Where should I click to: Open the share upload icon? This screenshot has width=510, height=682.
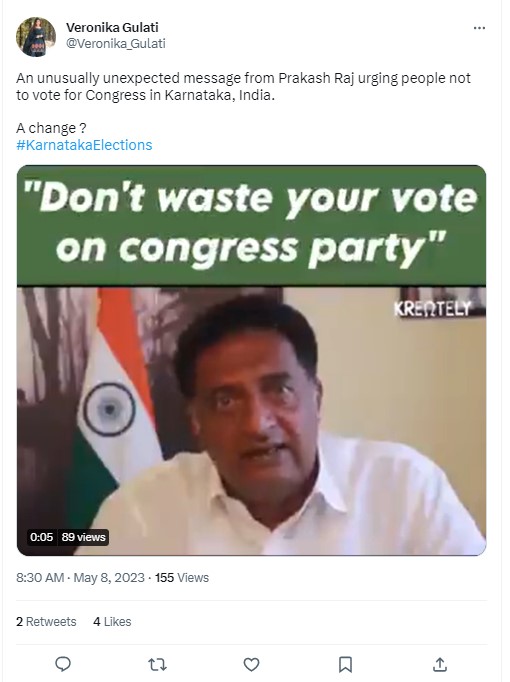pos(440,664)
